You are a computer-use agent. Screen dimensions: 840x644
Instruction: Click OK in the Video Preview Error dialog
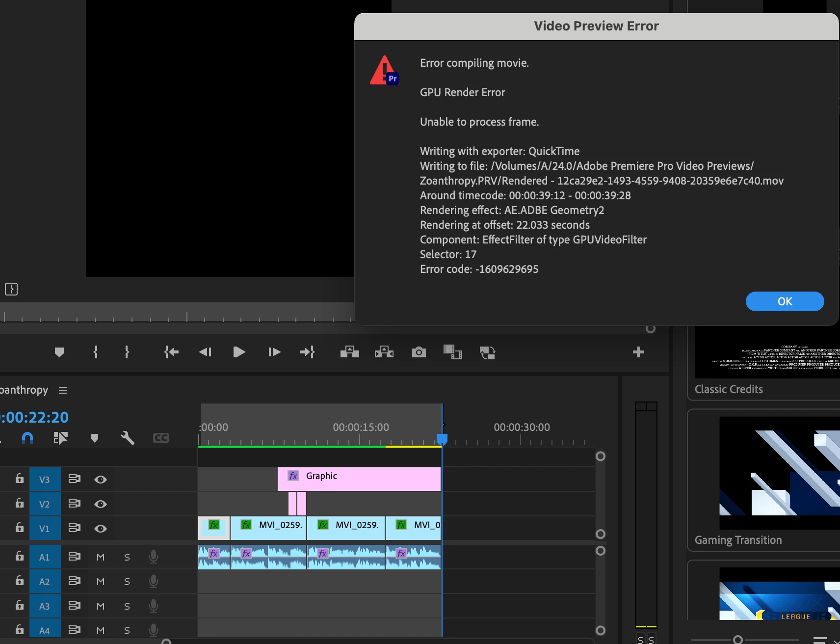click(x=785, y=301)
